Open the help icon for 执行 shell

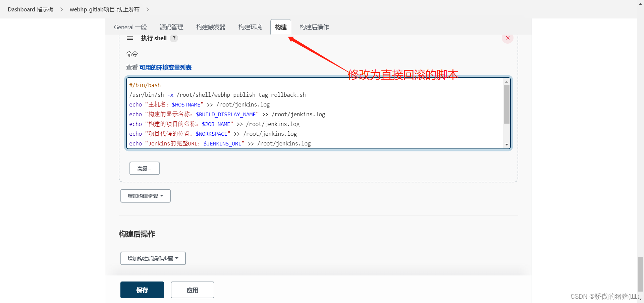click(174, 38)
